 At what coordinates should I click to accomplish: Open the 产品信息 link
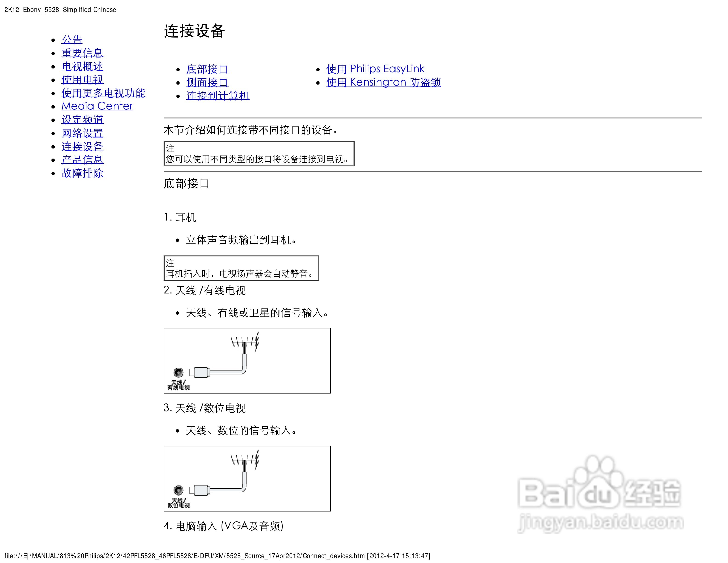pos(82,160)
